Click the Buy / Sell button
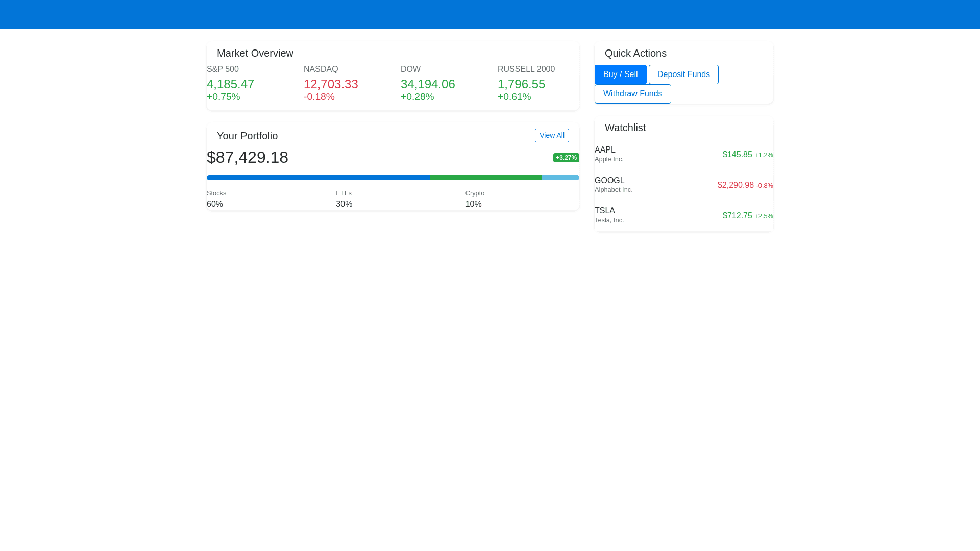 tap(620, 74)
